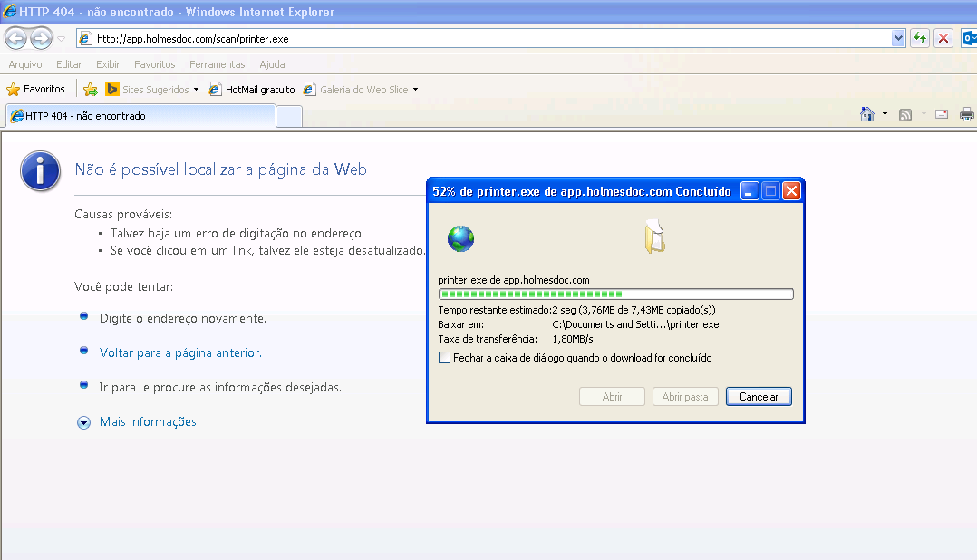
Task: Click the browser Forward arrow button
Action: (x=41, y=39)
